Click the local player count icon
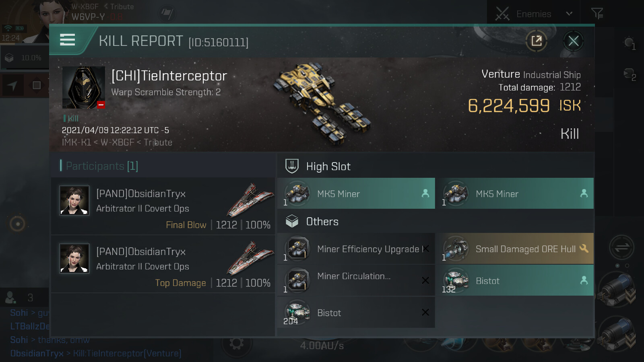 coord(10,298)
